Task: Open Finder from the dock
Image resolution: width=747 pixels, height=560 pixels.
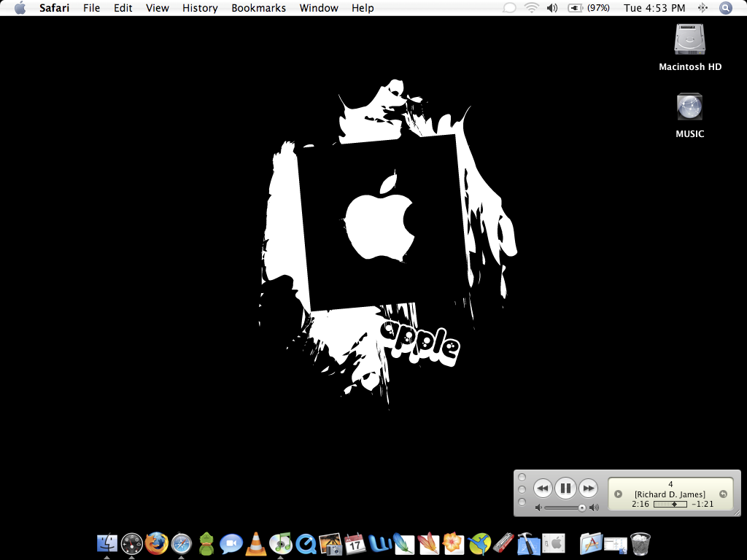Action: [107, 543]
